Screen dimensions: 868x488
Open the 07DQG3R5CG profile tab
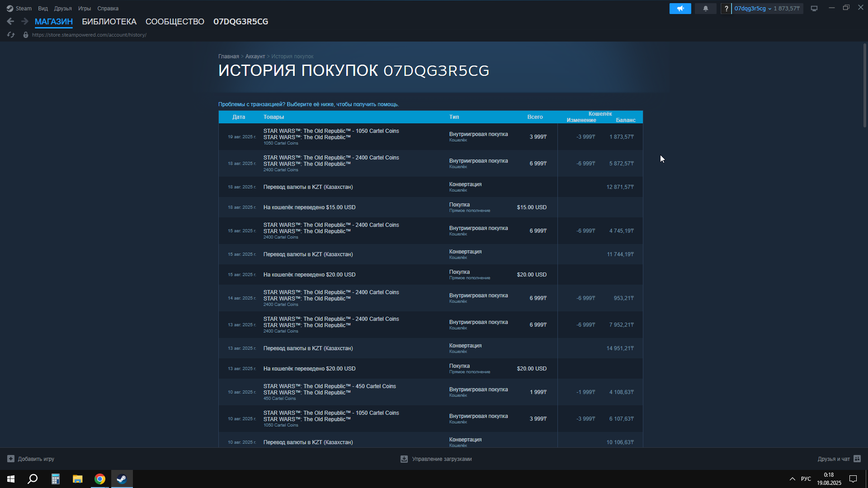tap(241, 22)
